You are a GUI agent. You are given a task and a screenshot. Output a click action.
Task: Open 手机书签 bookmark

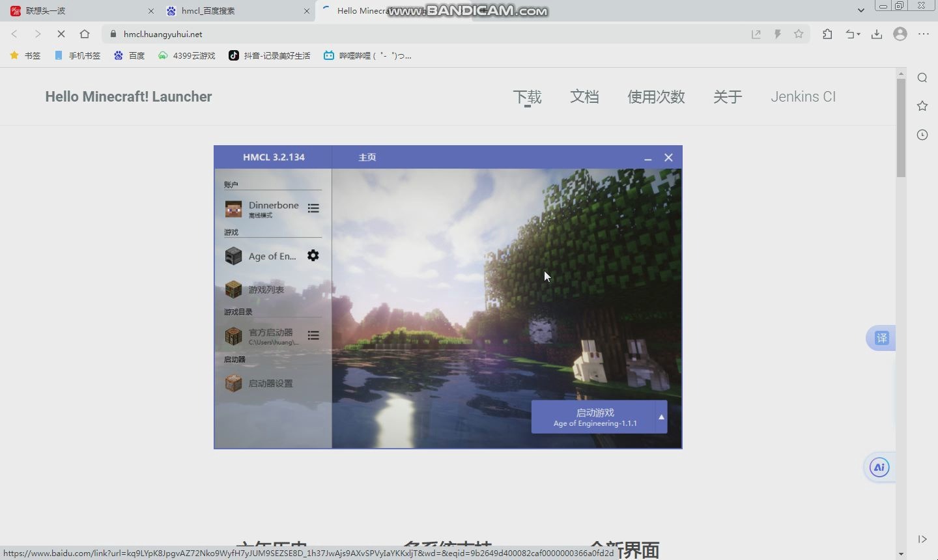click(78, 56)
